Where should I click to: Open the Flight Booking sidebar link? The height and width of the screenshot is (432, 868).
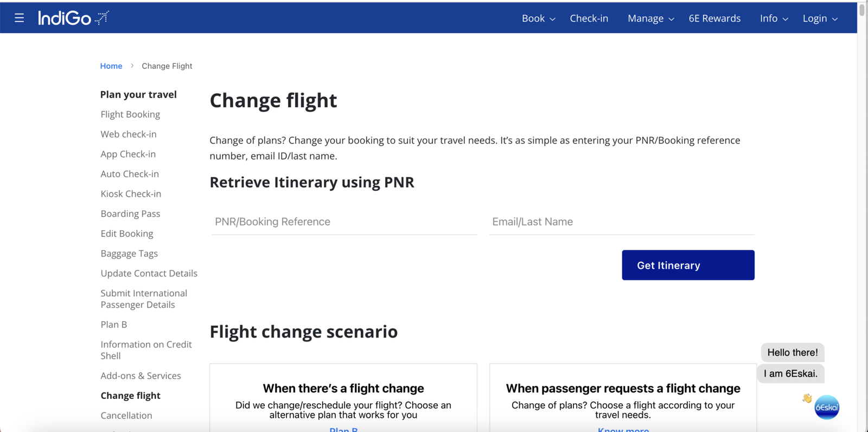coord(130,114)
